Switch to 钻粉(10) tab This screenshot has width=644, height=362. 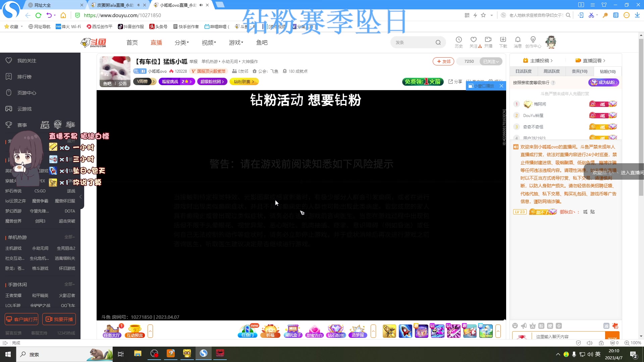pos(608,71)
